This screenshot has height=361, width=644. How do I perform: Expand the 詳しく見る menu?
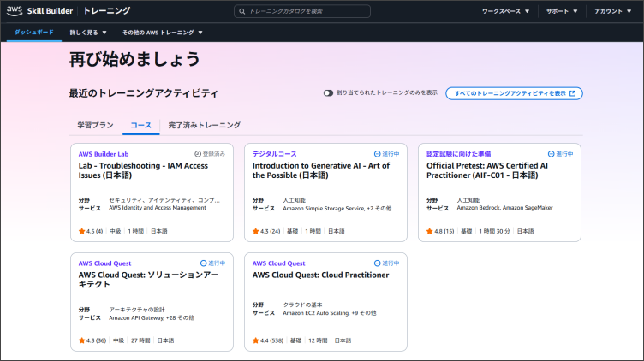[x=88, y=33]
